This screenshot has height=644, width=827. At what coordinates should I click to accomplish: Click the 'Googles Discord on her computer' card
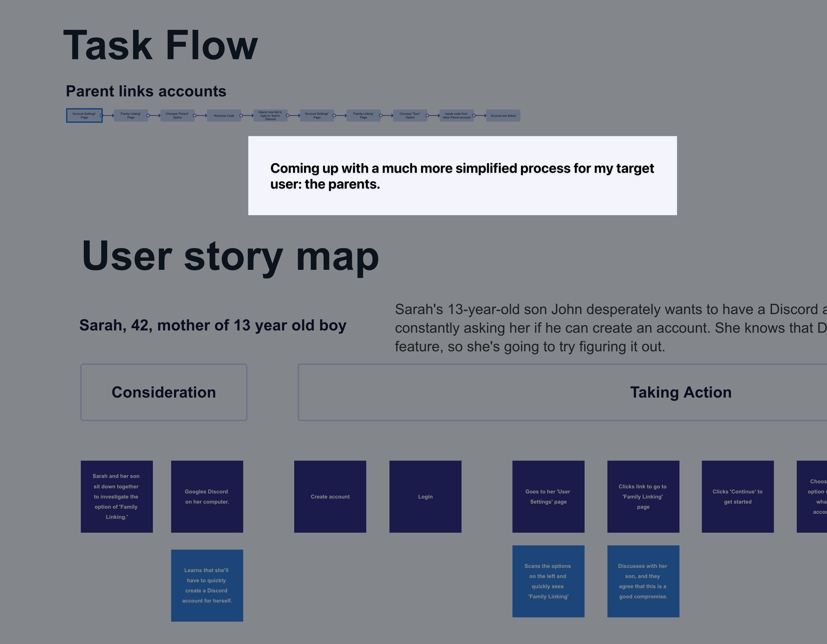pyautogui.click(x=207, y=496)
